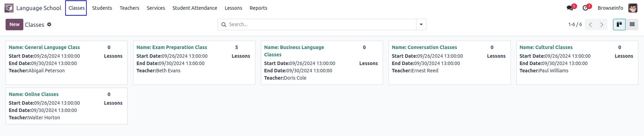The height and width of the screenshot is (136, 644).
Task: Go to the previous page arrow
Action: [x=590, y=25]
